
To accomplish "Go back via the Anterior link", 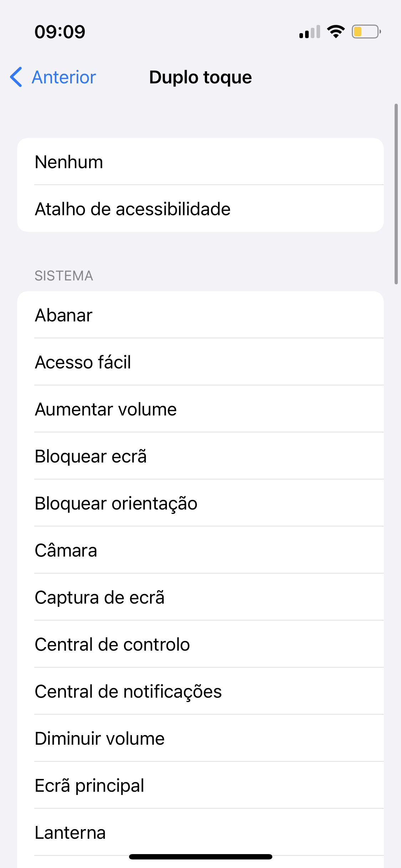I will [x=64, y=77].
